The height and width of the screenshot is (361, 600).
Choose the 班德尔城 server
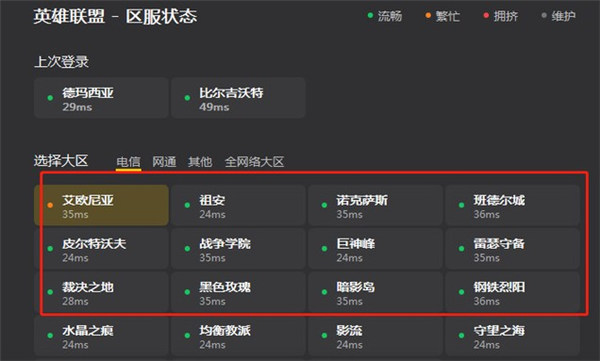(512, 205)
